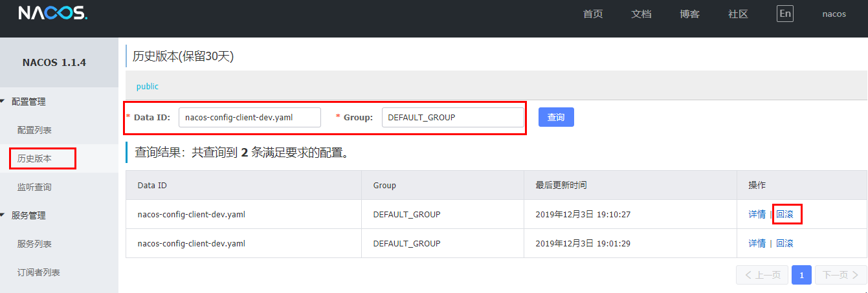The height and width of the screenshot is (293, 868).
Task: Open 社区 in top navigation
Action: pyautogui.click(x=739, y=14)
